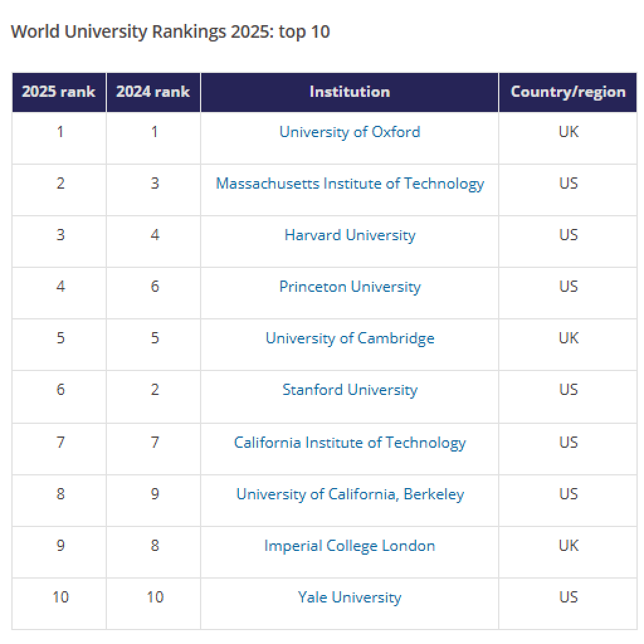This screenshot has width=644, height=644.
Task: Click 2025 rank '3' in Harvard row
Action: coord(60,235)
